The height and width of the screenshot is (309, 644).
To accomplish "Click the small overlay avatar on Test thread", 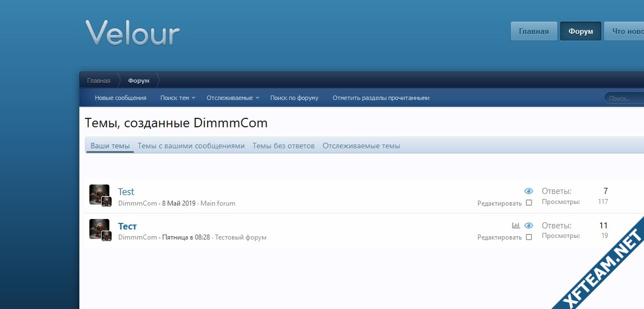I will click(x=107, y=201).
